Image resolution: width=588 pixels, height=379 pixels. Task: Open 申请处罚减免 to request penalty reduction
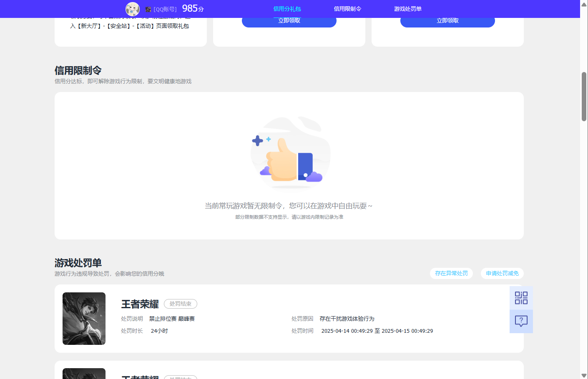point(502,273)
